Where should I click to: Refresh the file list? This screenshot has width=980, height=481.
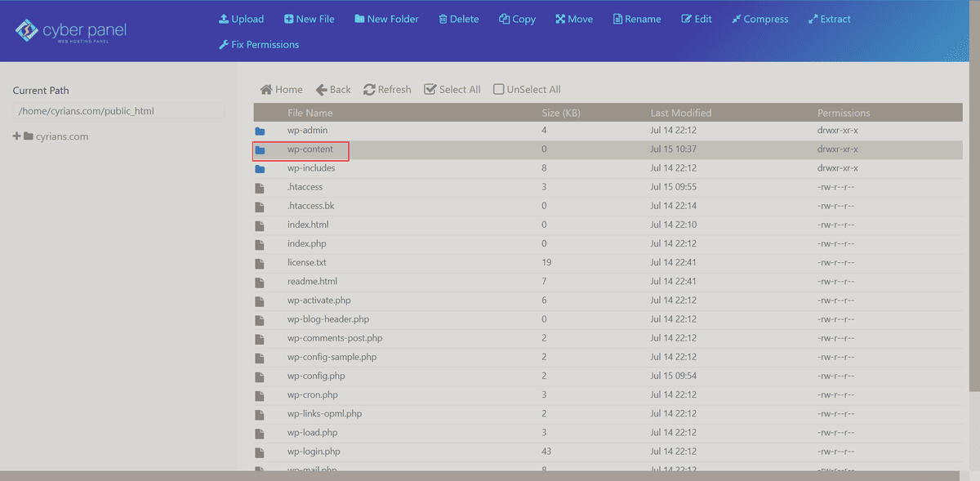pos(387,90)
